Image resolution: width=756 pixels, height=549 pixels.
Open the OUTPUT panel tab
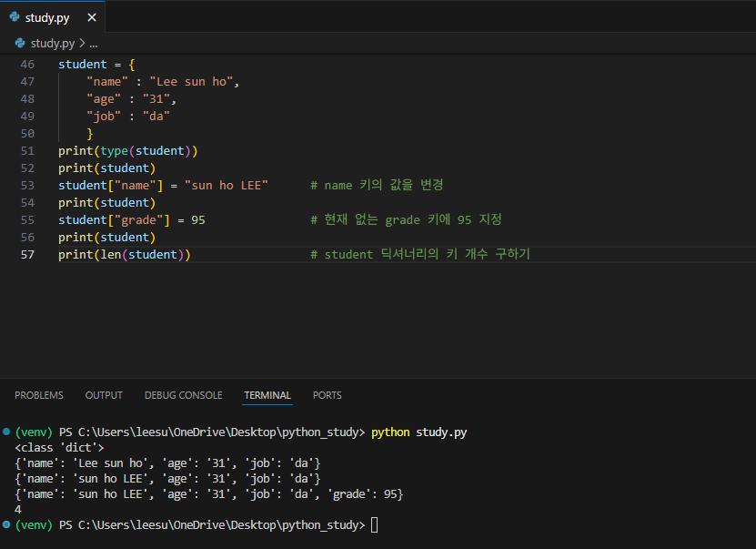[104, 395]
